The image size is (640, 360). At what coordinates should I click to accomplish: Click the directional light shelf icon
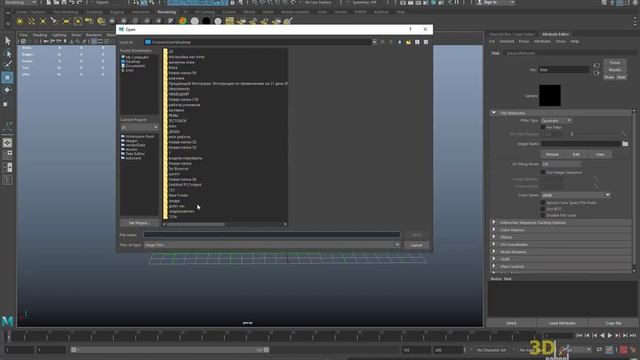tap(31, 21)
